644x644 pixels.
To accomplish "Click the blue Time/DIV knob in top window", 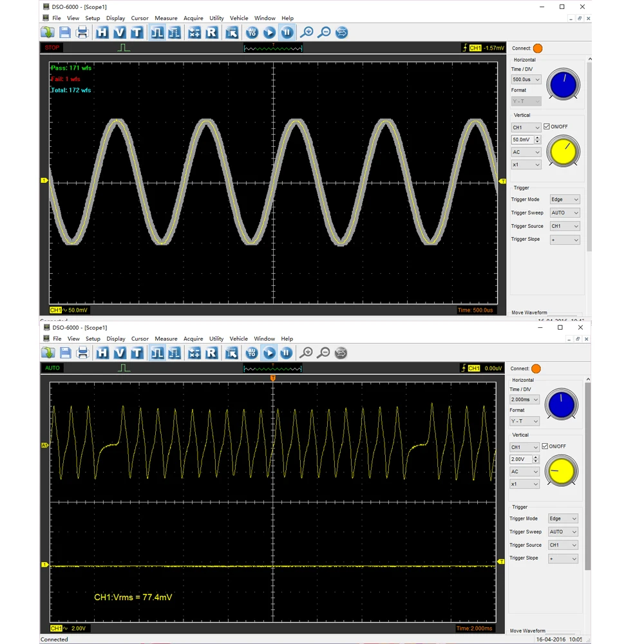I will (563, 84).
